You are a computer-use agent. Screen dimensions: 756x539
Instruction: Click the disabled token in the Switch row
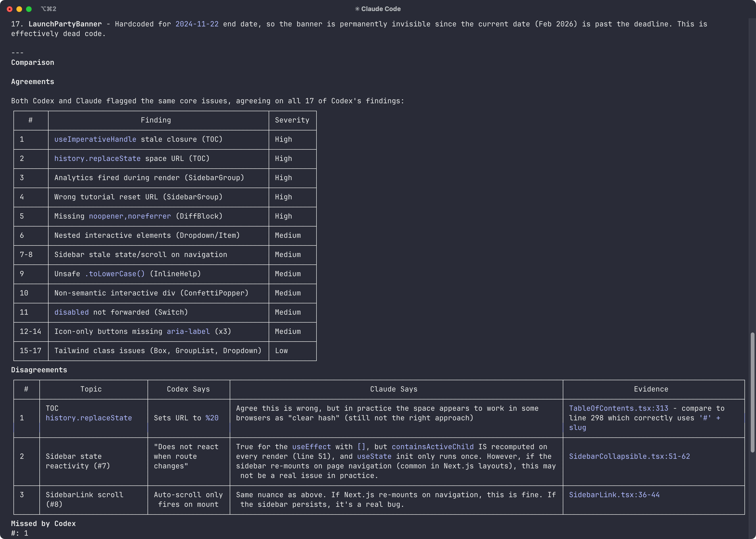71,312
